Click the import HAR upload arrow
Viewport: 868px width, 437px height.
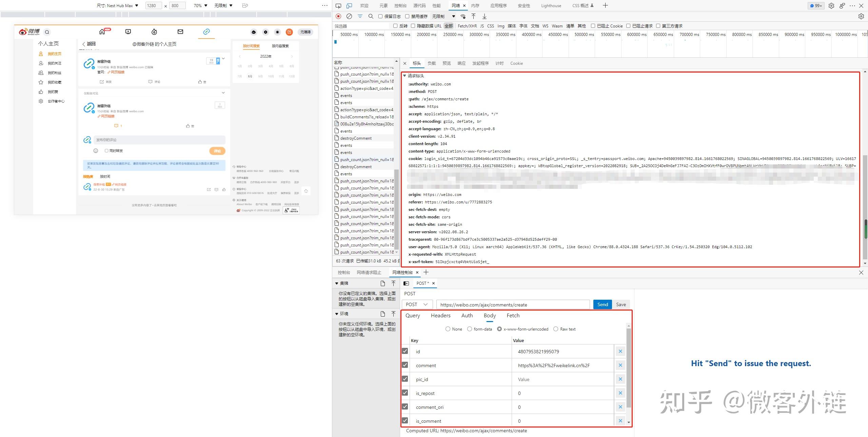[x=474, y=16]
